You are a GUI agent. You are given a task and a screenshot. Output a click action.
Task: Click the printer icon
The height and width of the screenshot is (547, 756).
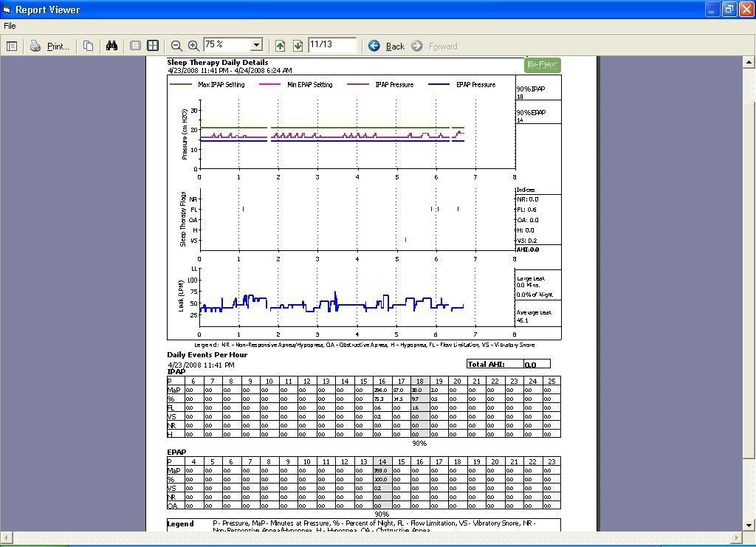[35, 46]
